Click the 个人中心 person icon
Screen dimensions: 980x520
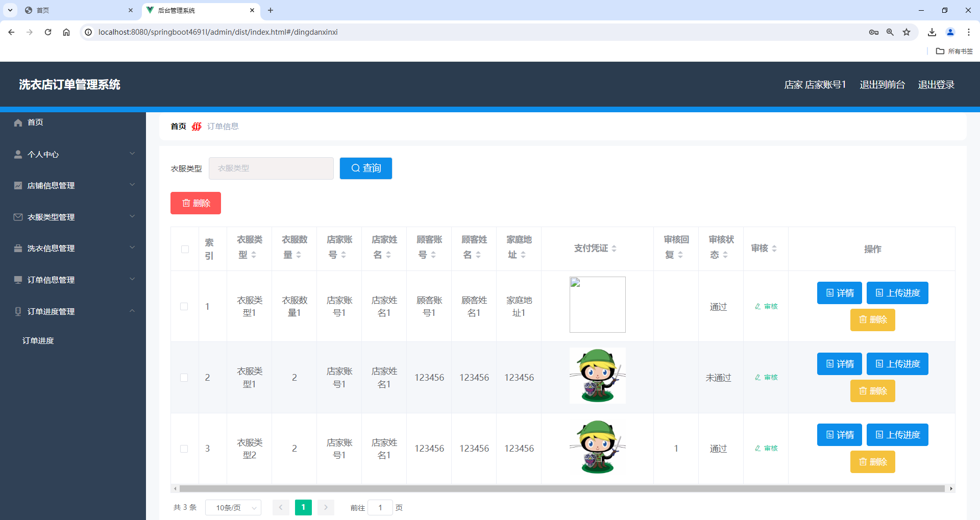pos(17,154)
